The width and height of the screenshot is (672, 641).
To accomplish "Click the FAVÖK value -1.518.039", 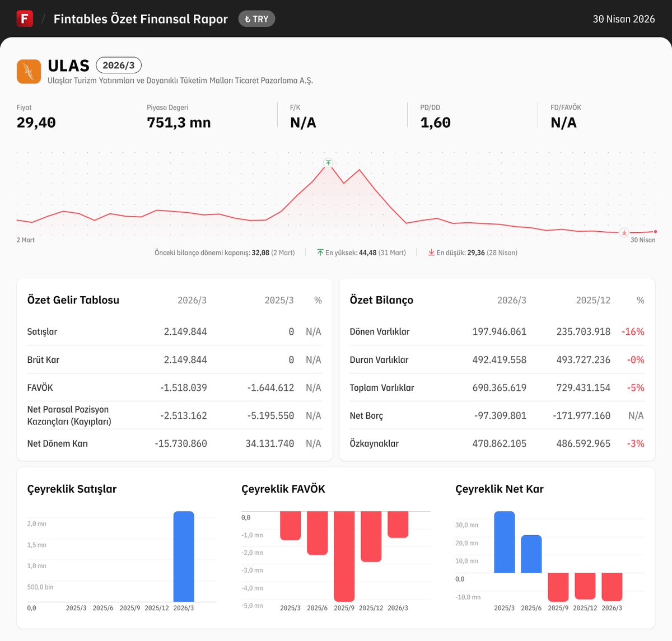I will (184, 387).
